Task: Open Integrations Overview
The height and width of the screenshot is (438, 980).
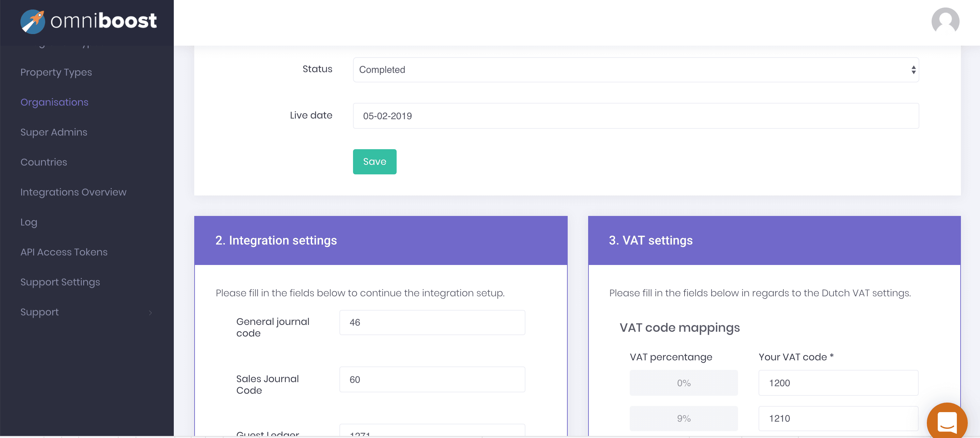Action: pyautogui.click(x=73, y=192)
